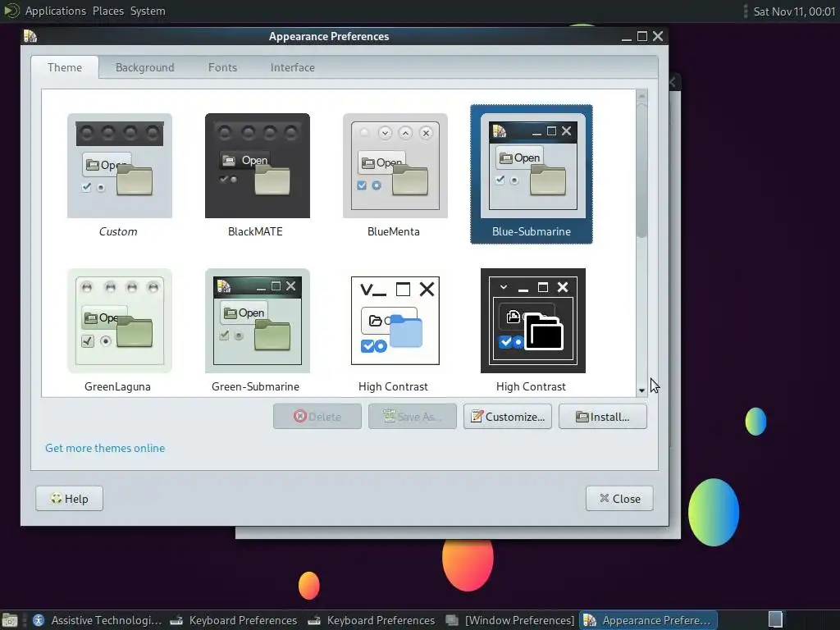840x630 pixels.
Task: Switch to the second Keyboard Preferences taskbar entry
Action: pyautogui.click(x=372, y=620)
